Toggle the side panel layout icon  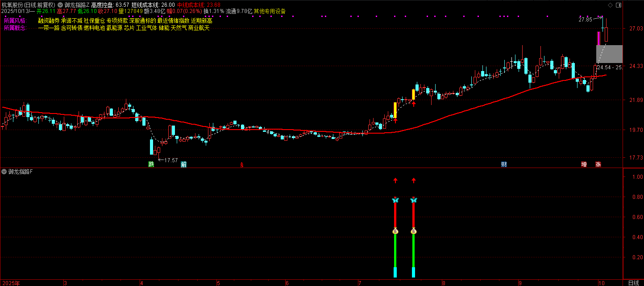tap(618, 5)
